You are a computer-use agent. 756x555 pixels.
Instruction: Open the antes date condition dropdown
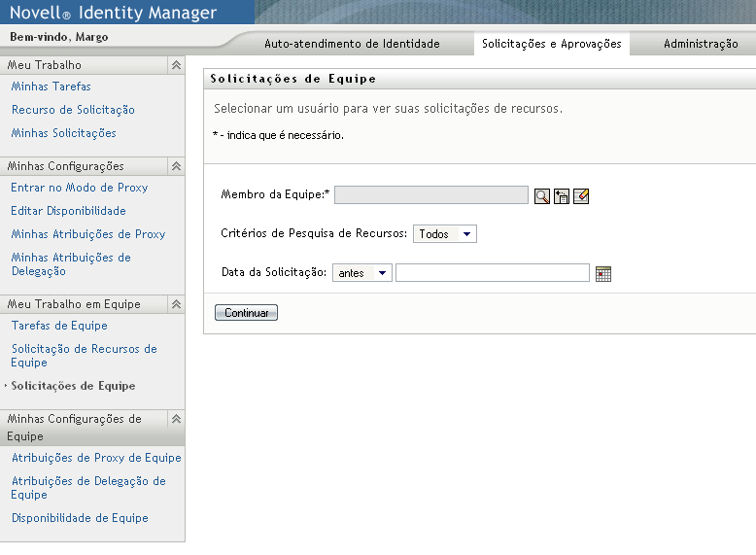click(x=362, y=273)
